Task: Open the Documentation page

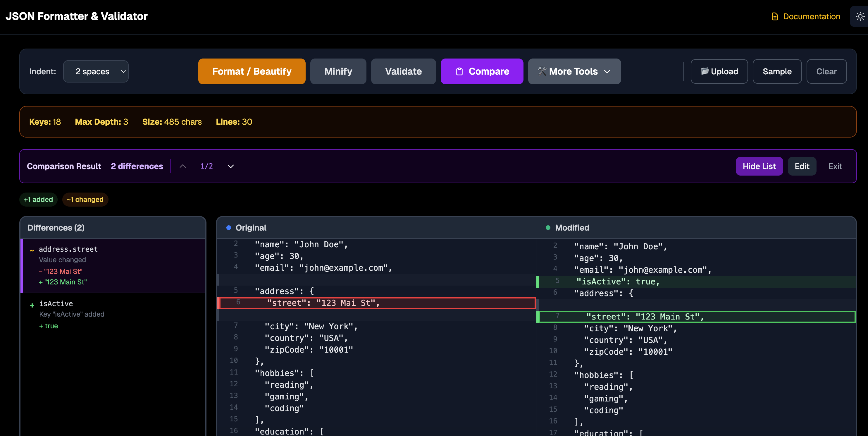Action: pyautogui.click(x=811, y=16)
